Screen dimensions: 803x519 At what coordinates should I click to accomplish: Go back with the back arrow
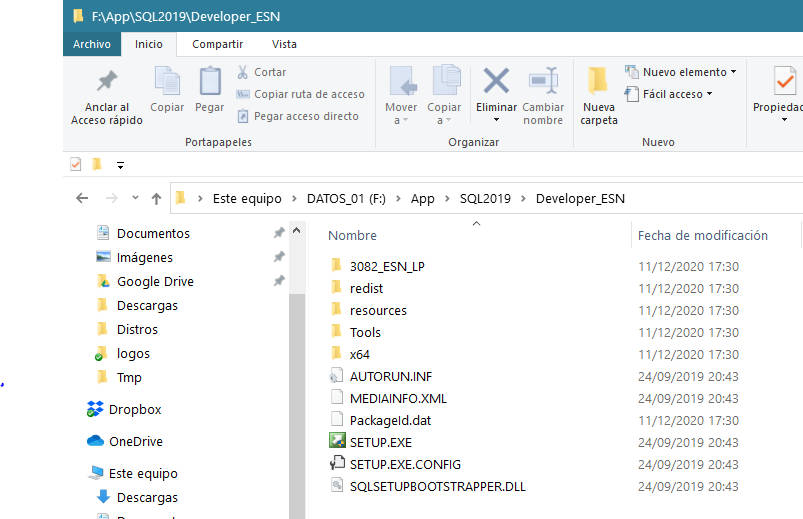coord(82,198)
